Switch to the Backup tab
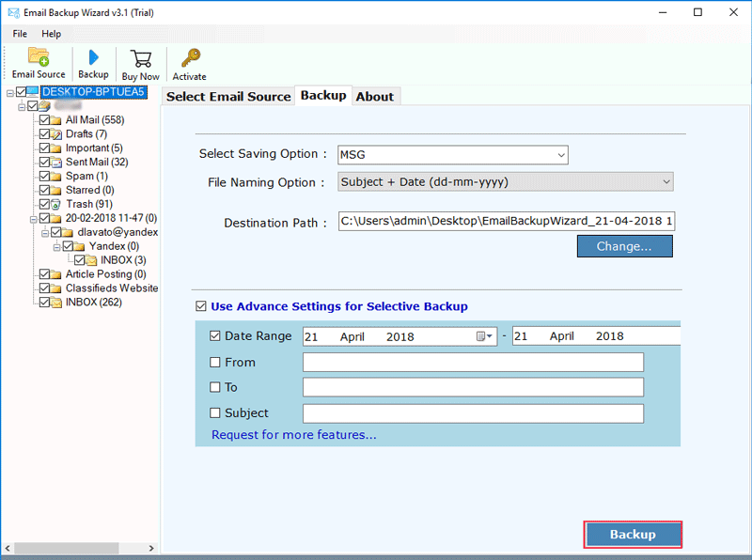Viewport: 752px width, 560px height. coord(323,96)
